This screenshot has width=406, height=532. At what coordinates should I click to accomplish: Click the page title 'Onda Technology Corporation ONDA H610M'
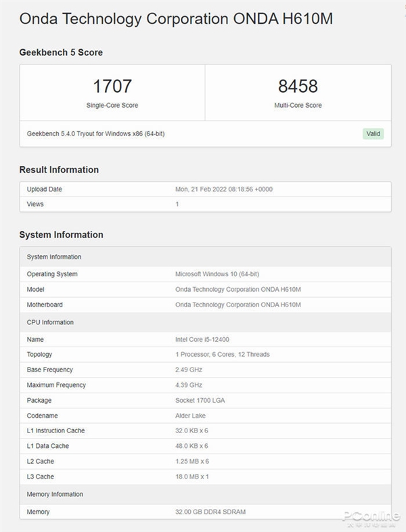coord(176,20)
